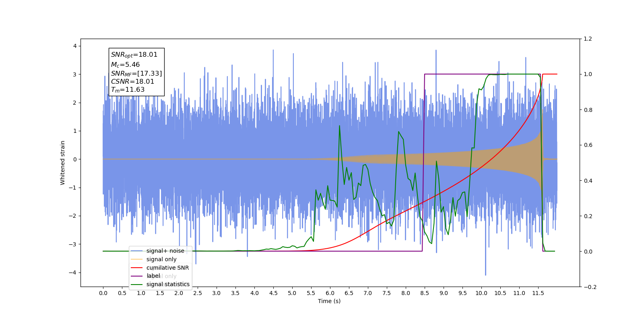Click the SNRopt=18.01 annotation text
The width and height of the screenshot is (644, 322).
click(x=134, y=55)
